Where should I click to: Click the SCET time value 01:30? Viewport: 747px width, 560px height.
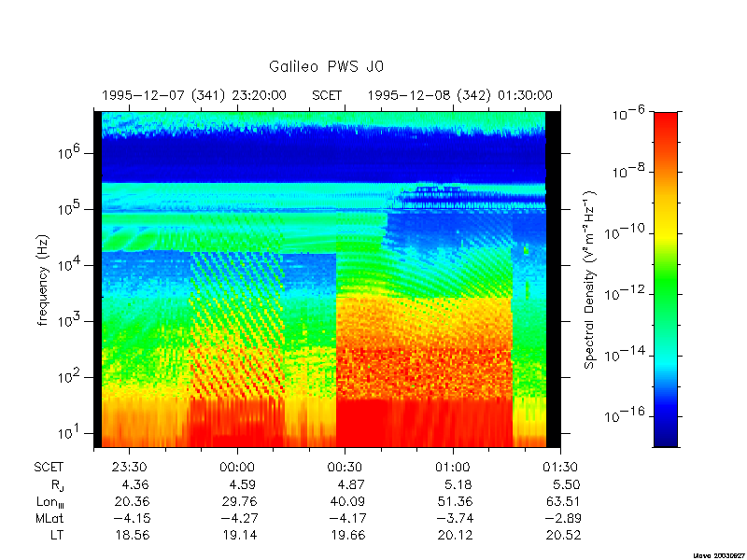click(561, 468)
